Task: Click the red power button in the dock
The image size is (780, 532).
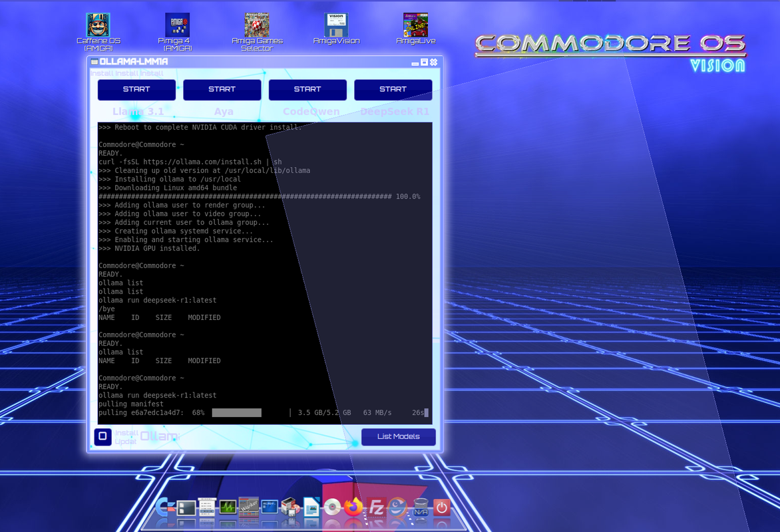Action: [441, 507]
